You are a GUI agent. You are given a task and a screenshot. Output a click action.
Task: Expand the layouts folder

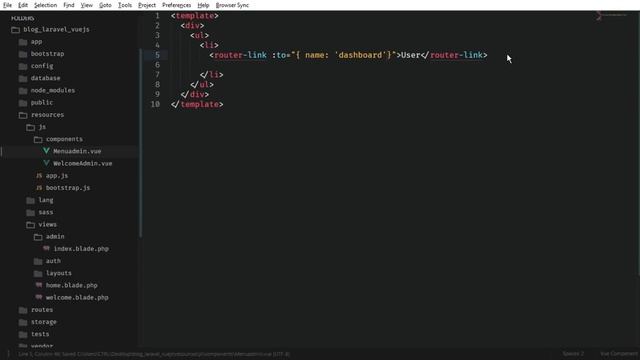point(58,273)
